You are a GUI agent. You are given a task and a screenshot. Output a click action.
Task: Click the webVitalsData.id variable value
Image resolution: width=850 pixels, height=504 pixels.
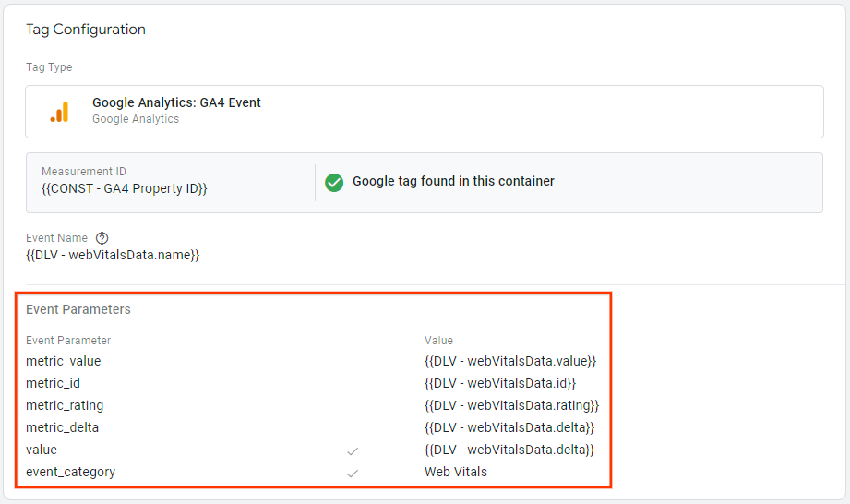pyautogui.click(x=500, y=383)
